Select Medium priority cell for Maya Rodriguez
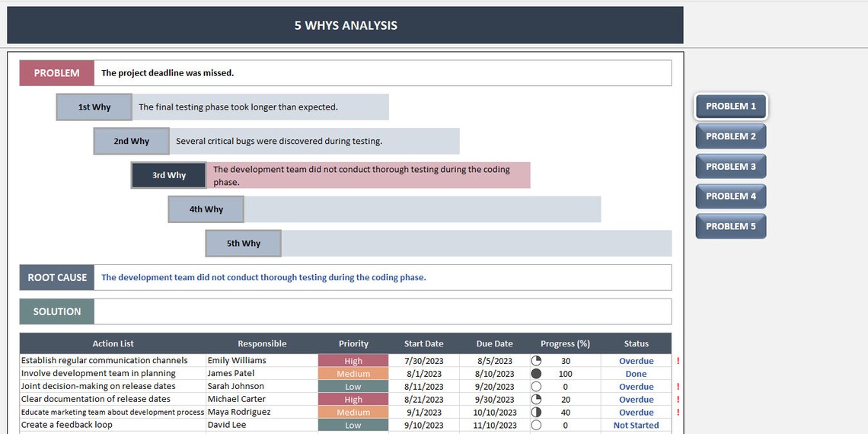Viewport: 868px width, 434px height. pyautogui.click(x=353, y=412)
